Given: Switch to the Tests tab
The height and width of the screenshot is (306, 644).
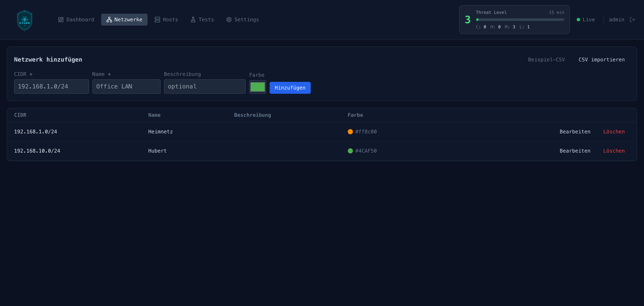Looking at the screenshot, I should pyautogui.click(x=202, y=20).
